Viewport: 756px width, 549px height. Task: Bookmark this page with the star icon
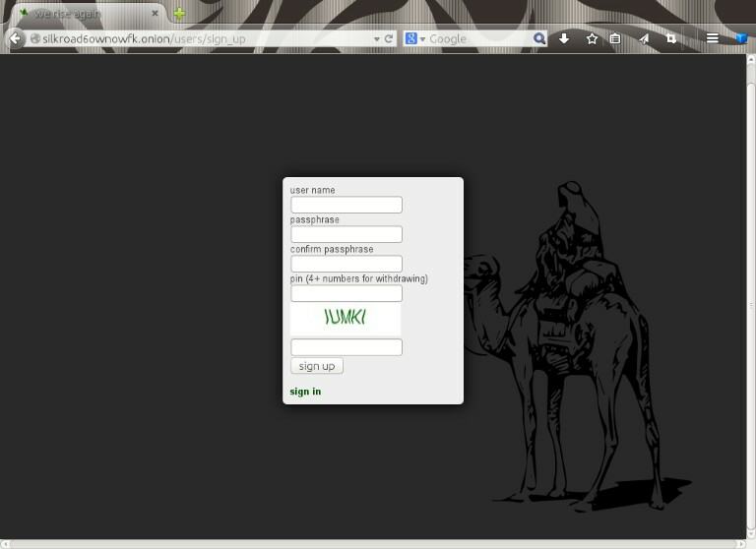592,38
